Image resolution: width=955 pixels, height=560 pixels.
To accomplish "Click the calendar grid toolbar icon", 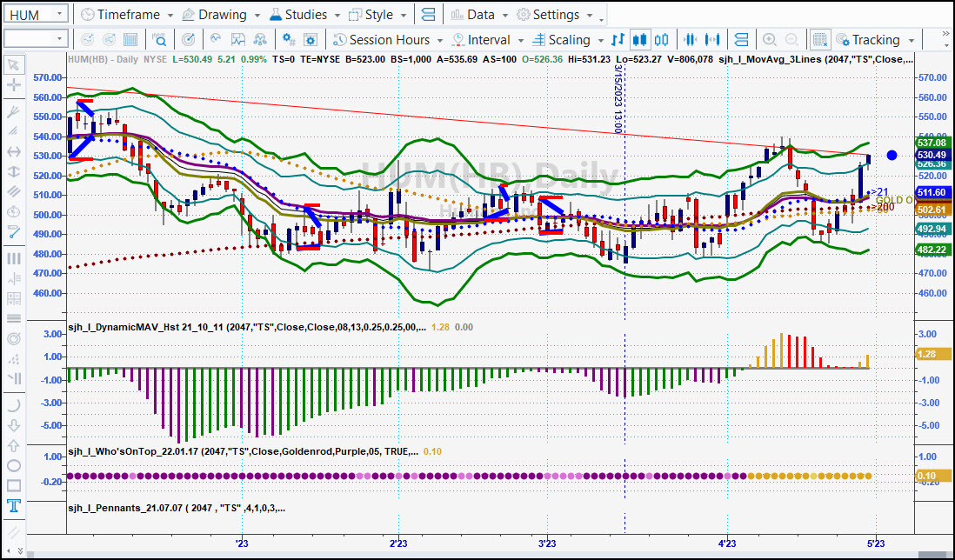I will tap(130, 40).
